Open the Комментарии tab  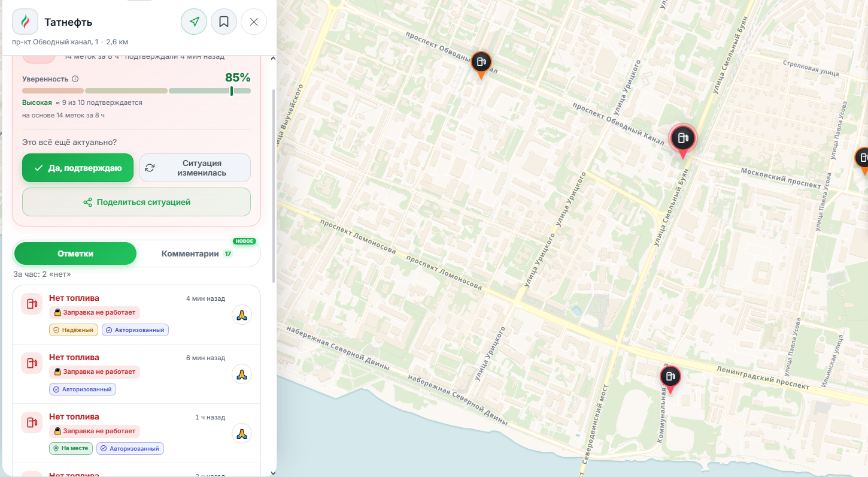coord(198,253)
